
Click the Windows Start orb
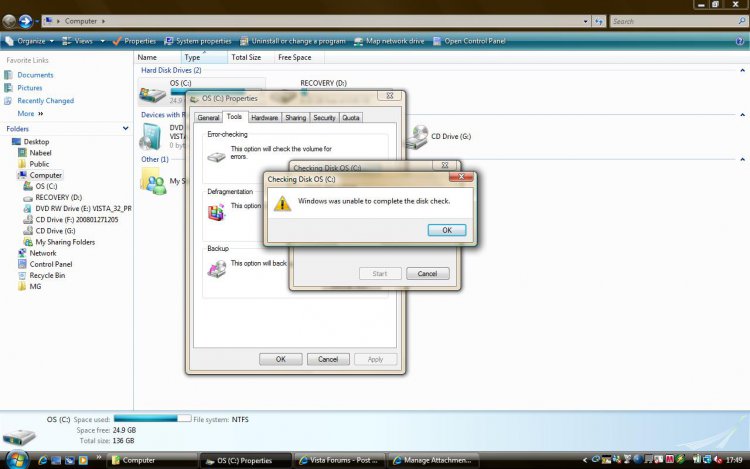pyautogui.click(x=16, y=459)
